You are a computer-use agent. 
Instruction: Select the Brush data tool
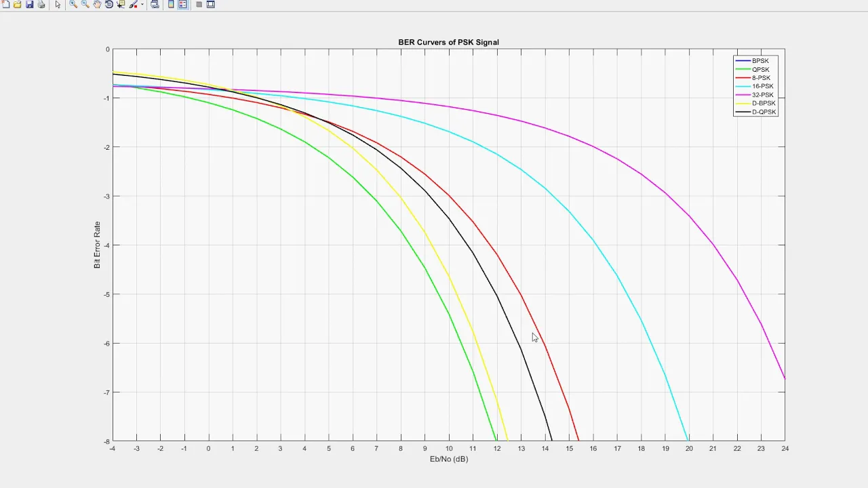pos(134,4)
